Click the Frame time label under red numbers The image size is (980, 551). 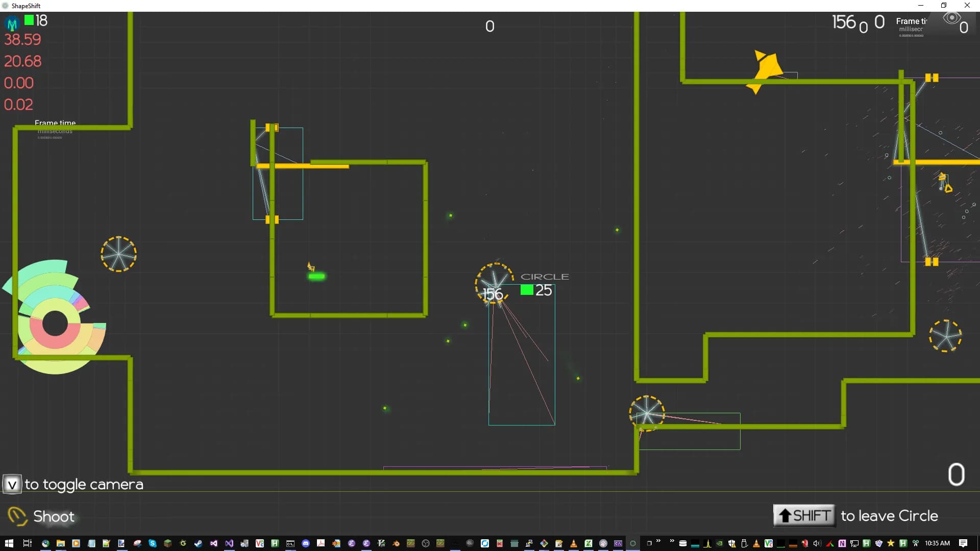click(x=55, y=123)
